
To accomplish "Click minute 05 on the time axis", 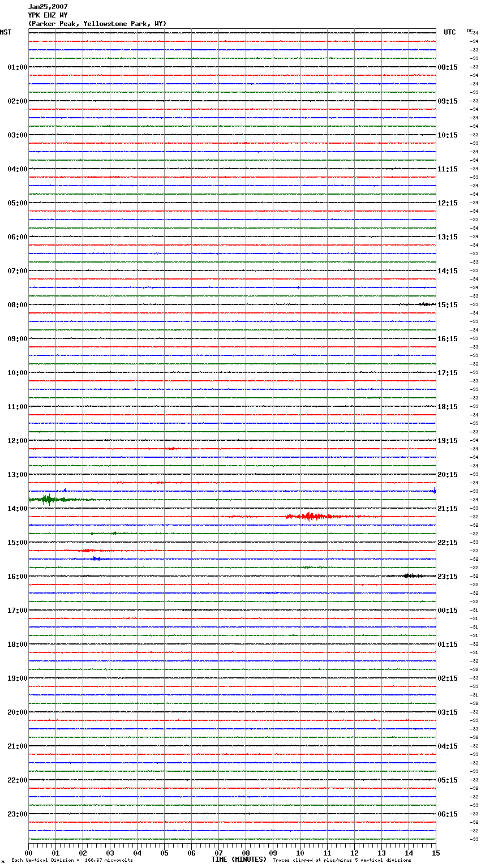I will 164,853.
